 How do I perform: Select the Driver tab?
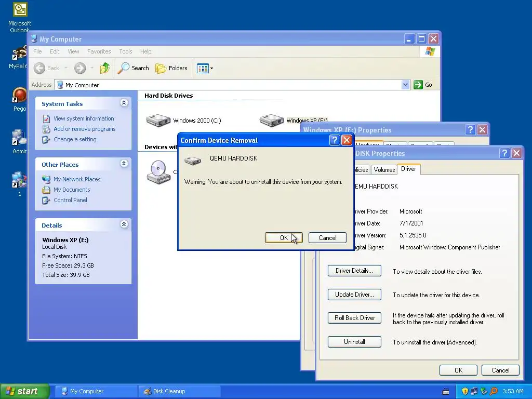tap(408, 169)
